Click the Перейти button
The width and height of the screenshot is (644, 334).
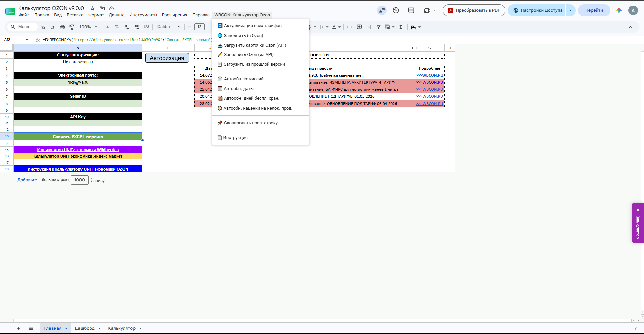point(594,10)
